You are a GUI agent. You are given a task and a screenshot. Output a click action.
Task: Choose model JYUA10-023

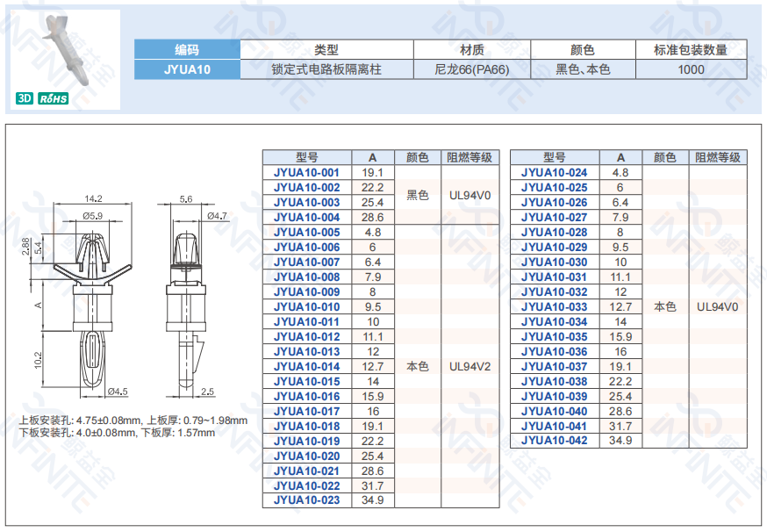coord(306,501)
